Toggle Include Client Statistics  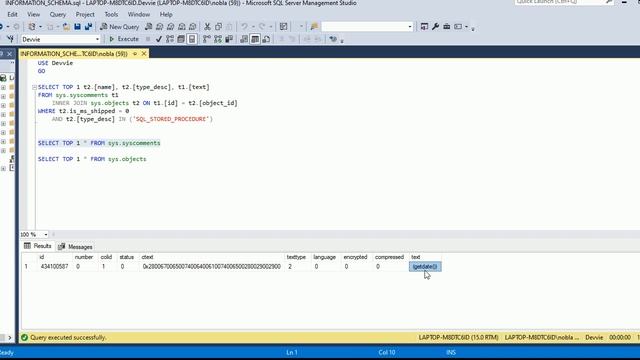click(229, 39)
